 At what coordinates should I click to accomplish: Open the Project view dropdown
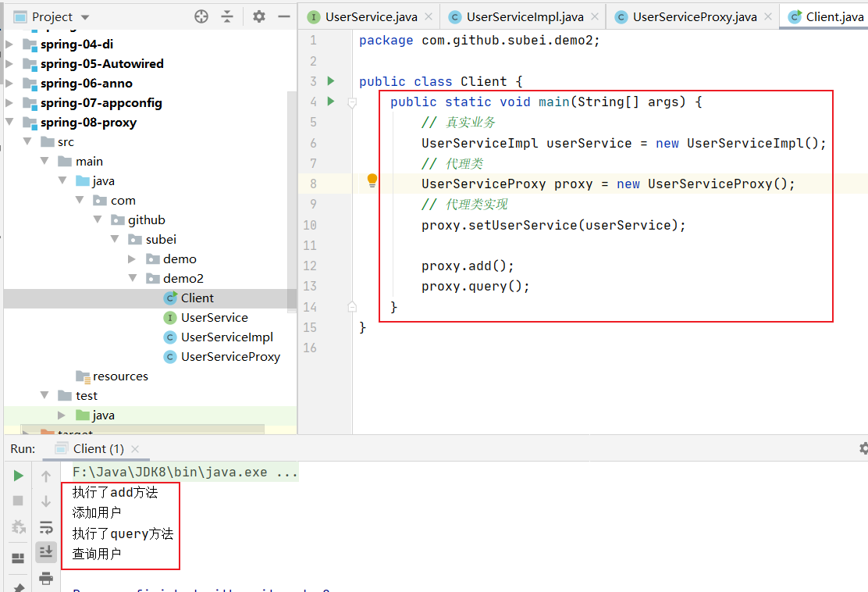click(85, 17)
